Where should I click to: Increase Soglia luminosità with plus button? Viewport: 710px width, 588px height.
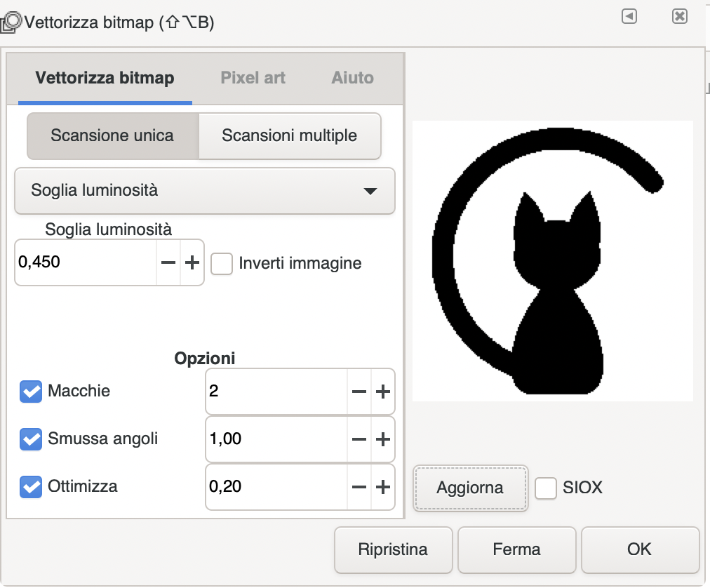coord(192,263)
